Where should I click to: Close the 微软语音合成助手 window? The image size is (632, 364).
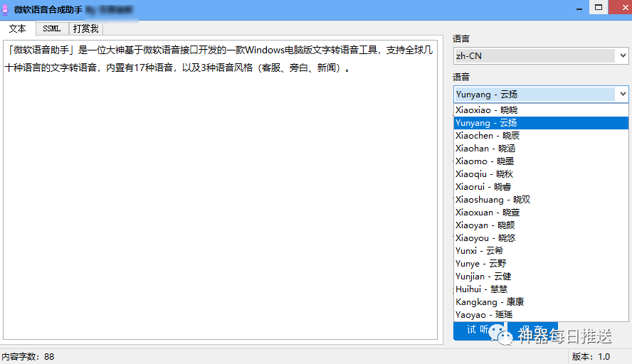tap(621, 7)
